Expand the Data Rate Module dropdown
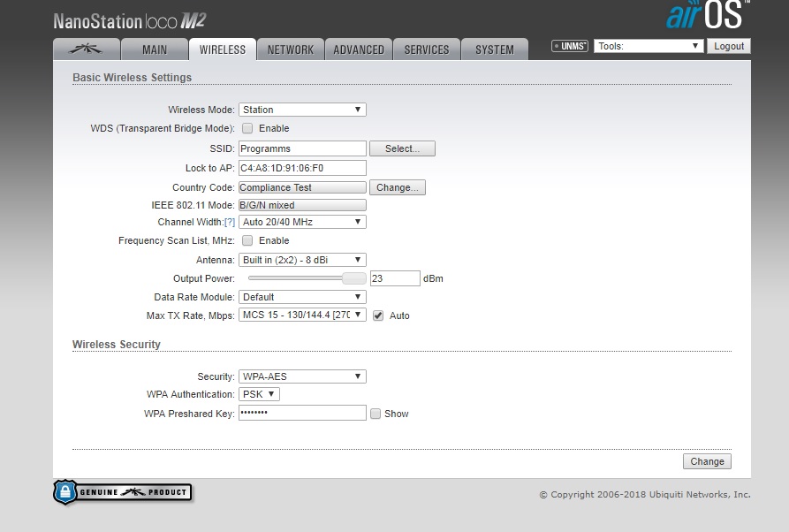 [x=302, y=297]
